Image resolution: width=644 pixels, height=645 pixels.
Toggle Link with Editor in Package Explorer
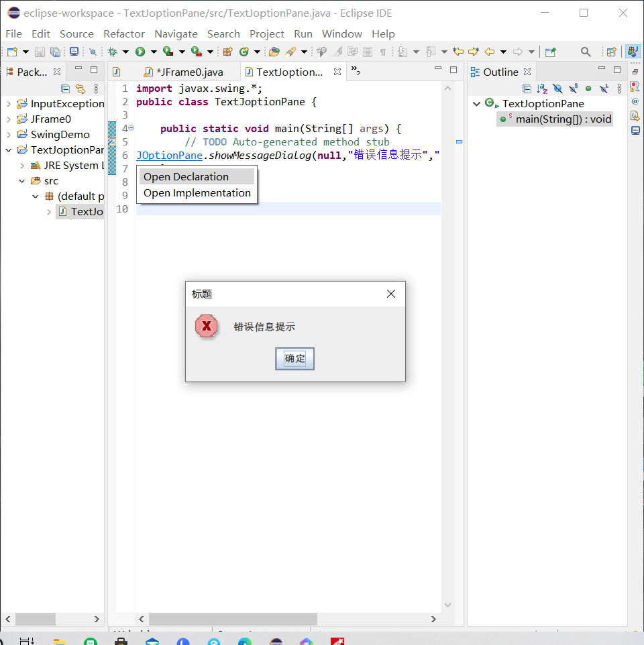[x=80, y=89]
